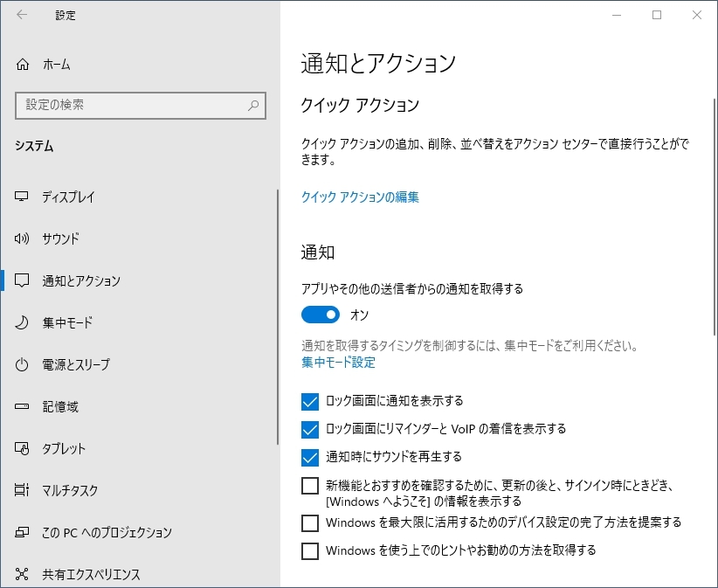Click the クイック アクション section heading
The width and height of the screenshot is (718, 588).
(x=360, y=106)
